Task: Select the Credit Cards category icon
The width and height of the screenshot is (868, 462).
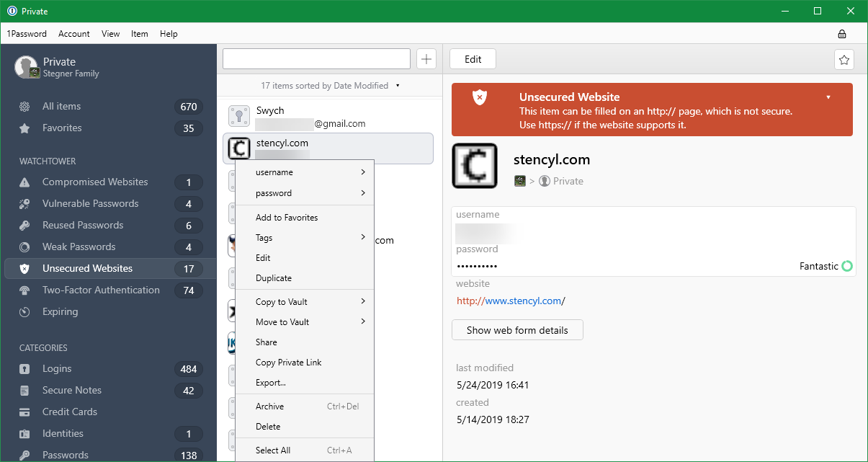Action: pos(24,412)
